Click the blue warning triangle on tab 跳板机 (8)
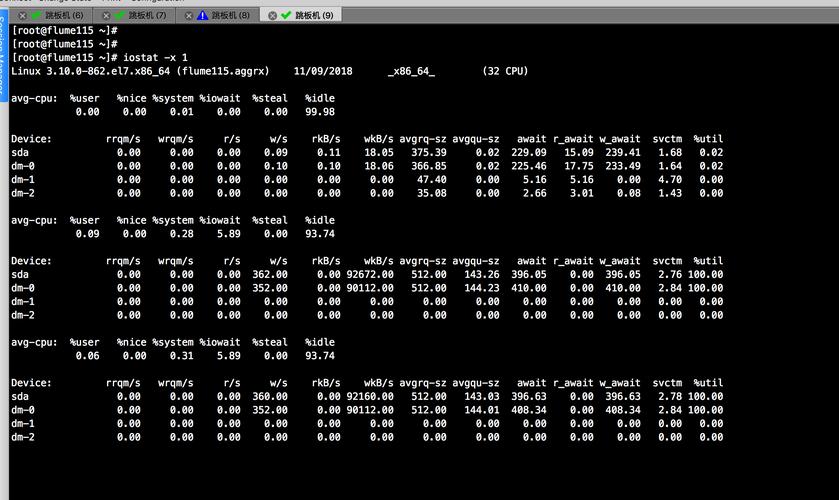Image resolution: width=839 pixels, height=500 pixels. (203, 15)
